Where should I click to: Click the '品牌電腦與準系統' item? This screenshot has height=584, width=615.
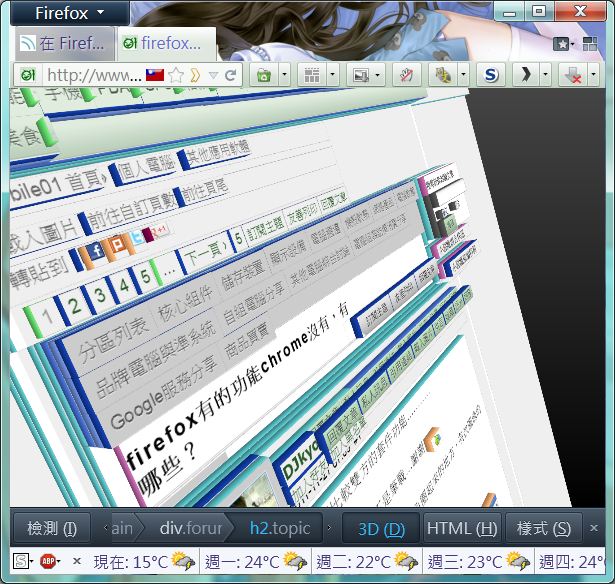155,359
